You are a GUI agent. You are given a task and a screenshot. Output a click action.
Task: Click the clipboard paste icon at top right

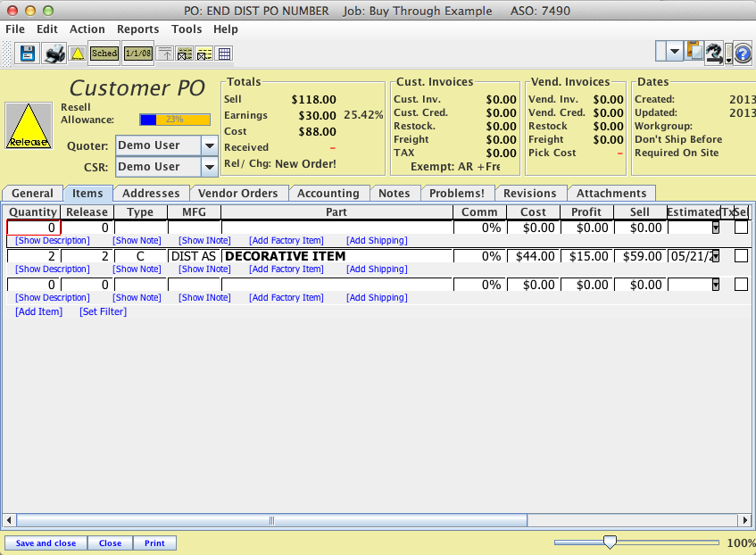point(694,51)
